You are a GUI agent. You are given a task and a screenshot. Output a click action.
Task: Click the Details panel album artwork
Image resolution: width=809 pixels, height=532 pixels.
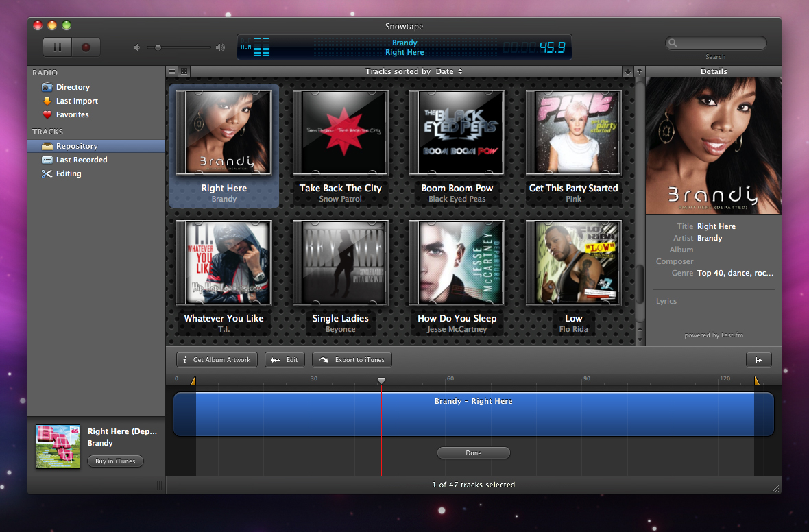(x=714, y=145)
